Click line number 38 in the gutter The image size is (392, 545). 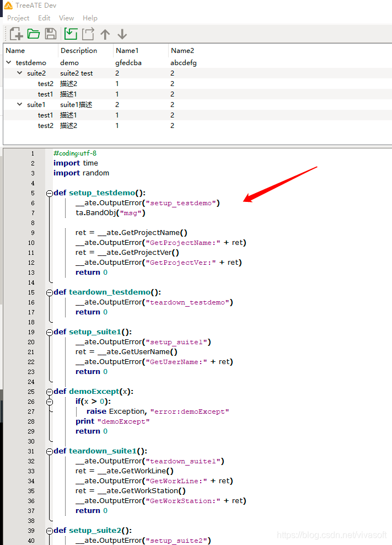31,521
